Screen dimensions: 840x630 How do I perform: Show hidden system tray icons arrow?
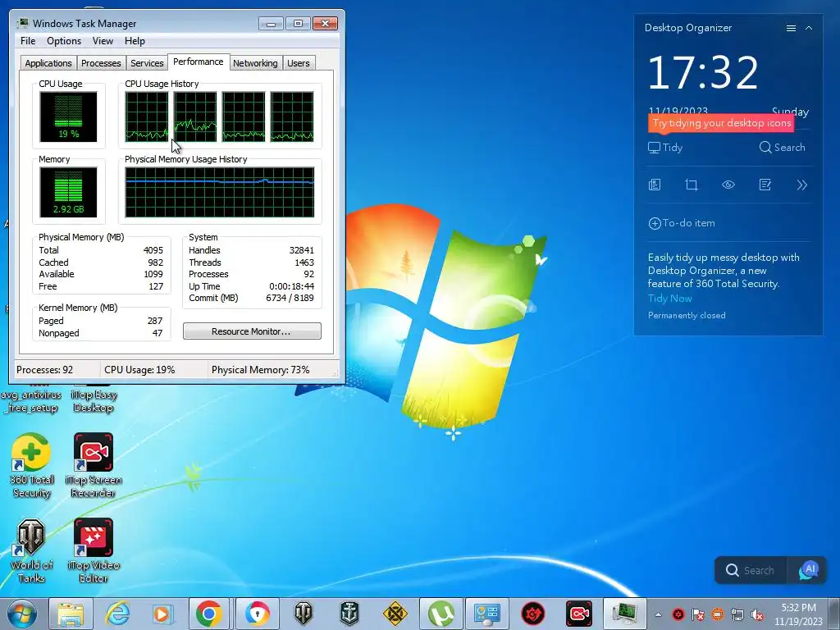(659, 614)
